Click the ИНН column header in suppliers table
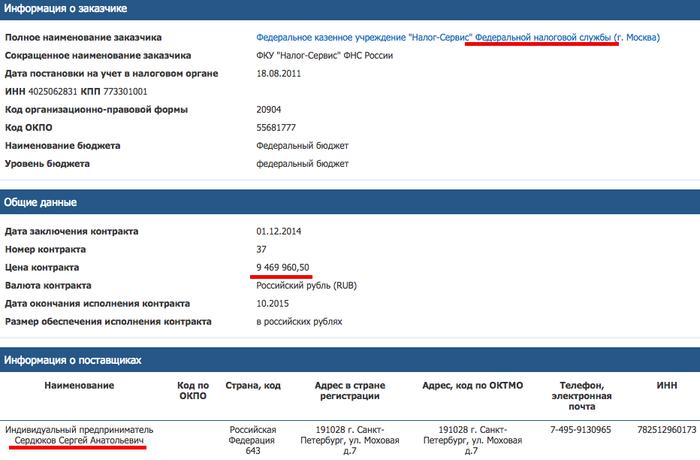Screen dimensions: 700x460 pyautogui.click(x=667, y=385)
